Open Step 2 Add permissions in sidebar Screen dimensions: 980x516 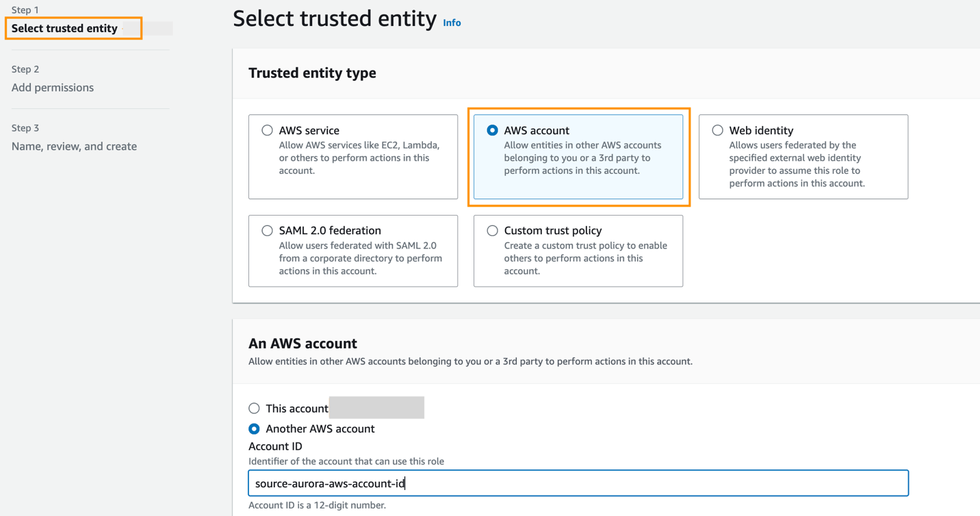point(53,88)
